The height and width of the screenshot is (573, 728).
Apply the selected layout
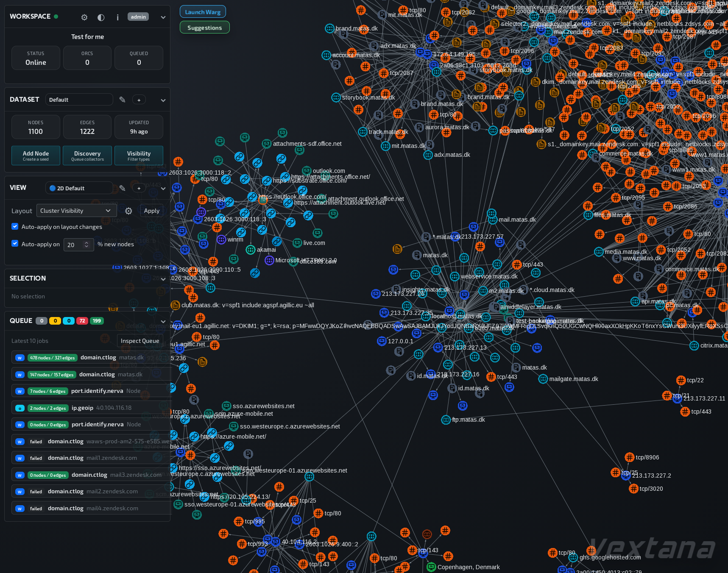coord(152,211)
